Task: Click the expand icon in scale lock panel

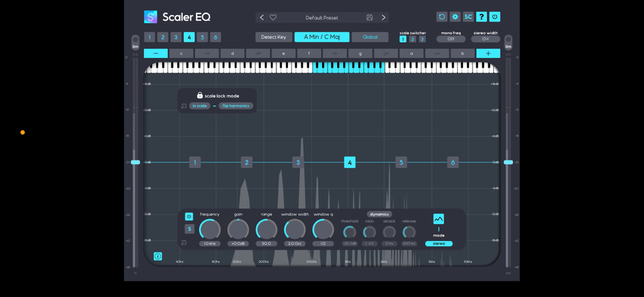Action: [x=184, y=106]
